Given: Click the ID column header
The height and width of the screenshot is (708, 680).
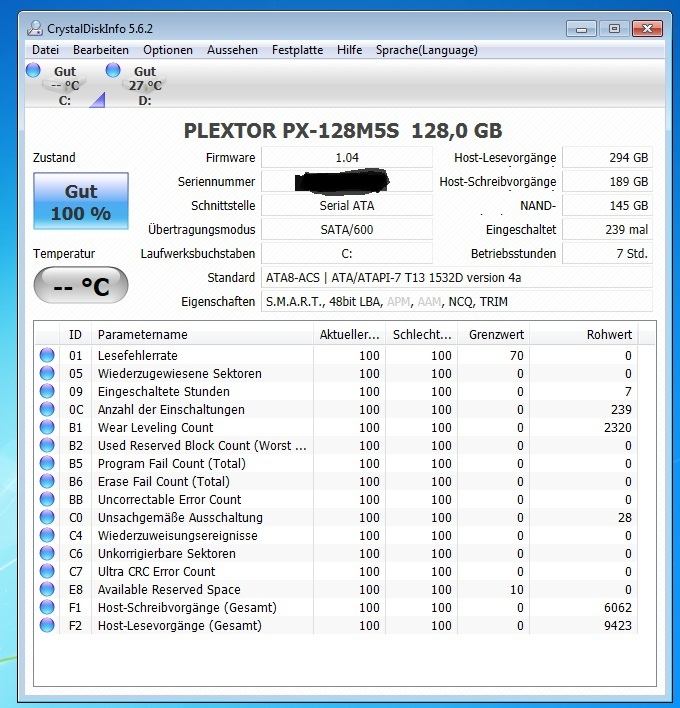Looking at the screenshot, I should pos(75,335).
